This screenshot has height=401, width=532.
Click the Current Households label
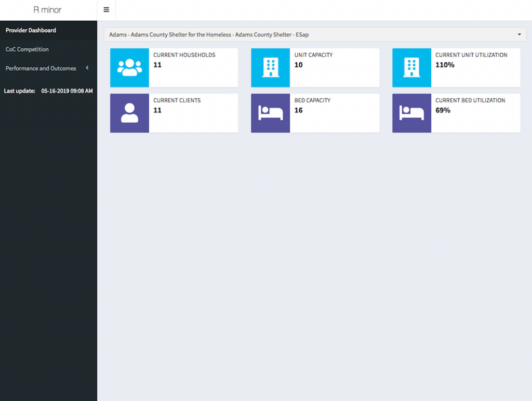[184, 55]
